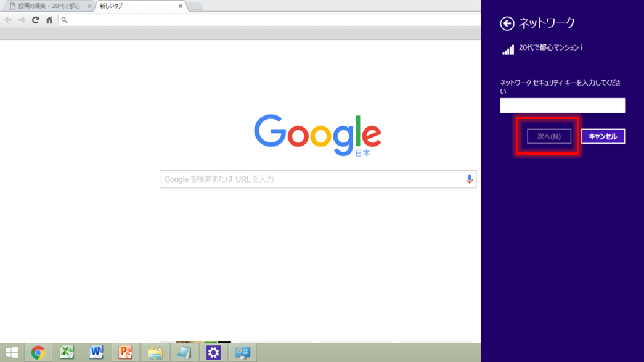This screenshot has height=362, width=644.
Task: Switch to the 投稿の編集 tab
Action: click(x=47, y=6)
